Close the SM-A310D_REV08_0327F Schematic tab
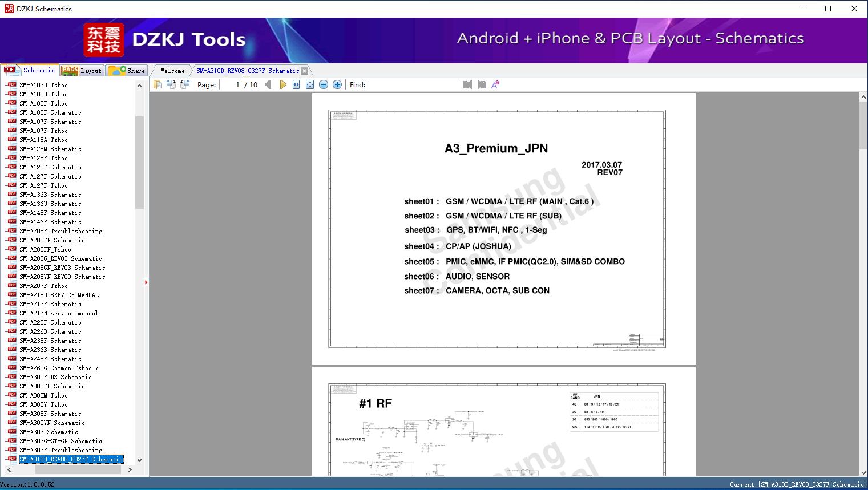The width and height of the screenshot is (868, 490). [x=305, y=71]
